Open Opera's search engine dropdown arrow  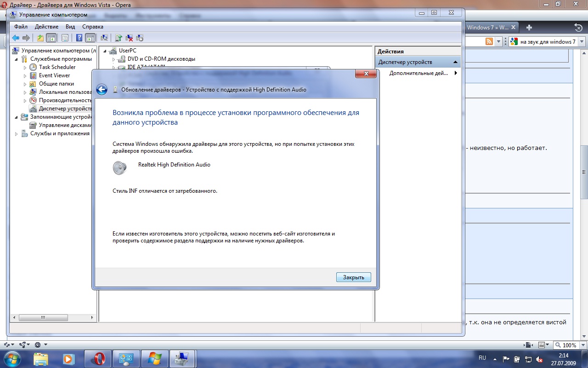pos(582,42)
